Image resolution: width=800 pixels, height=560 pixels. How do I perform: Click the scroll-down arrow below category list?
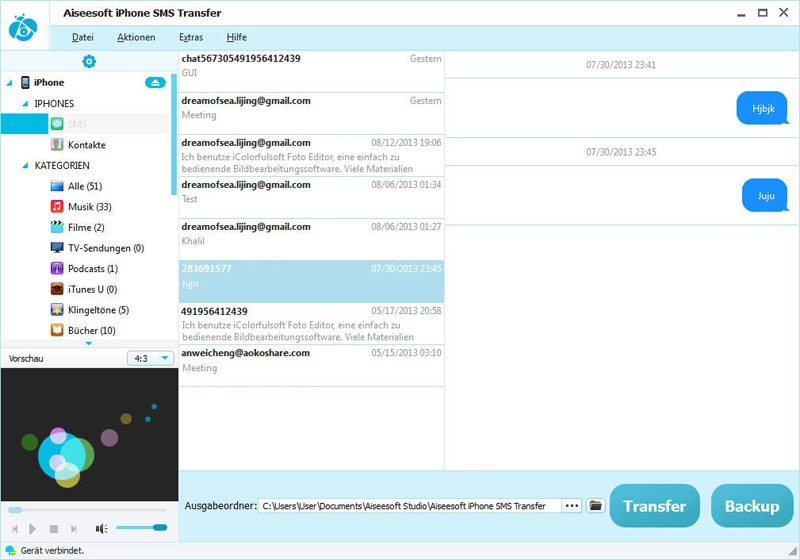pyautogui.click(x=89, y=343)
